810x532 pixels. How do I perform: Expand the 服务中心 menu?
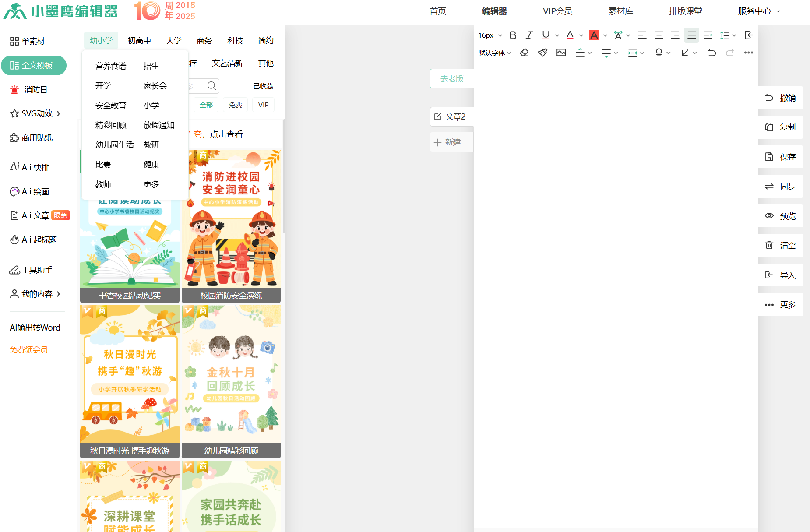click(x=759, y=11)
